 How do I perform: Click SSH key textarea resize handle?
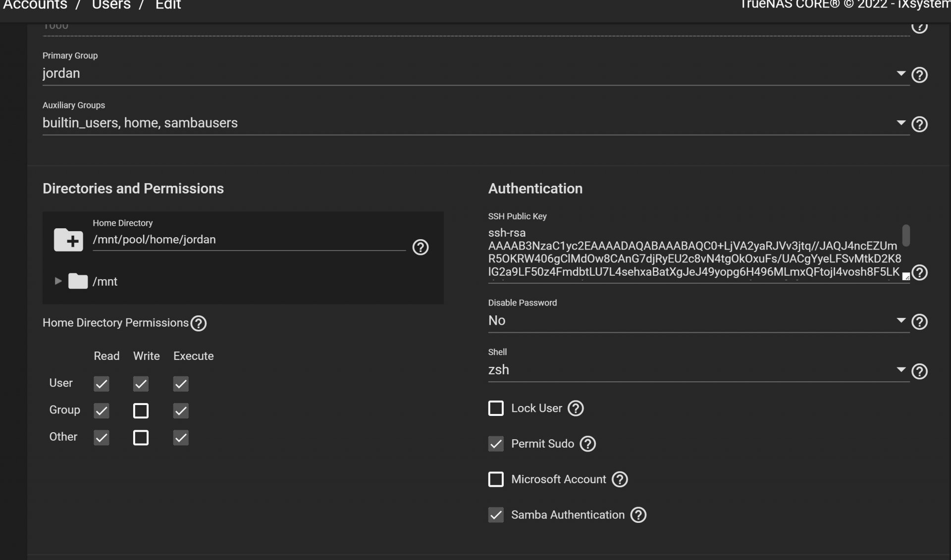point(906,277)
